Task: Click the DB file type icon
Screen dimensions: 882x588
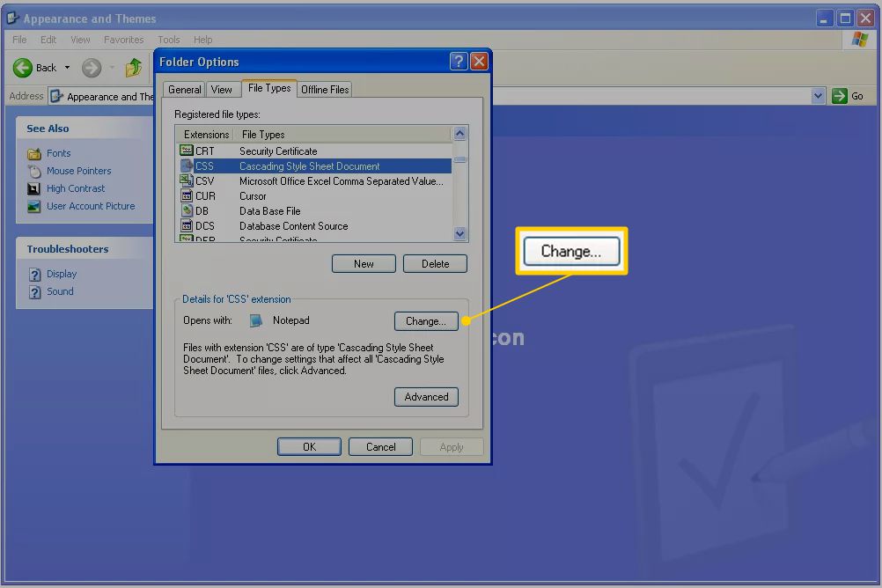Action: 187,210
